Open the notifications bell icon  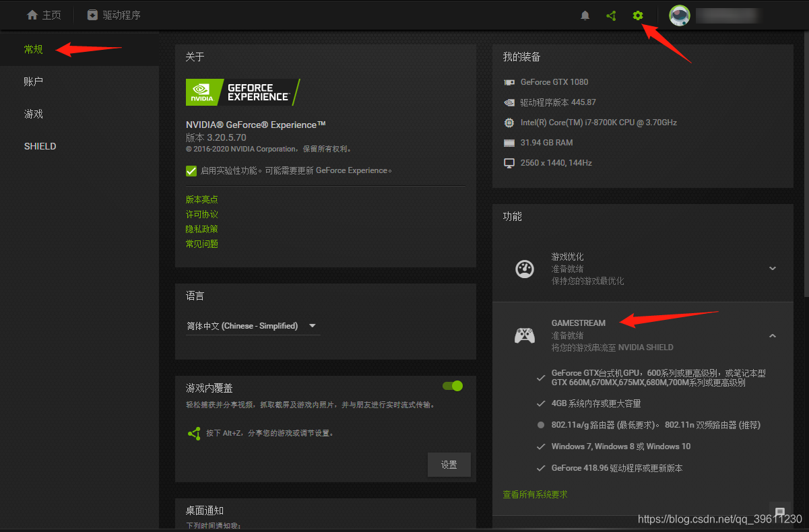tap(585, 15)
